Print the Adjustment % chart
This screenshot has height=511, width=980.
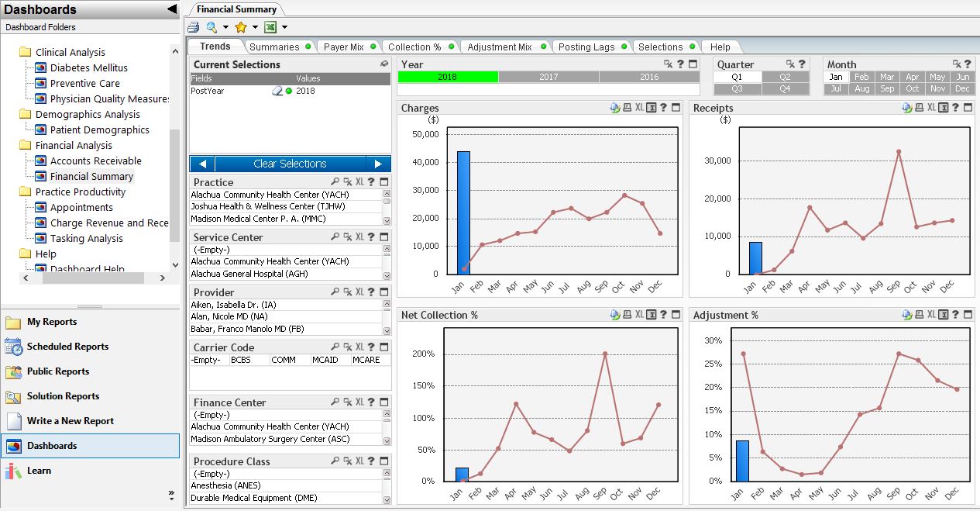click(919, 315)
